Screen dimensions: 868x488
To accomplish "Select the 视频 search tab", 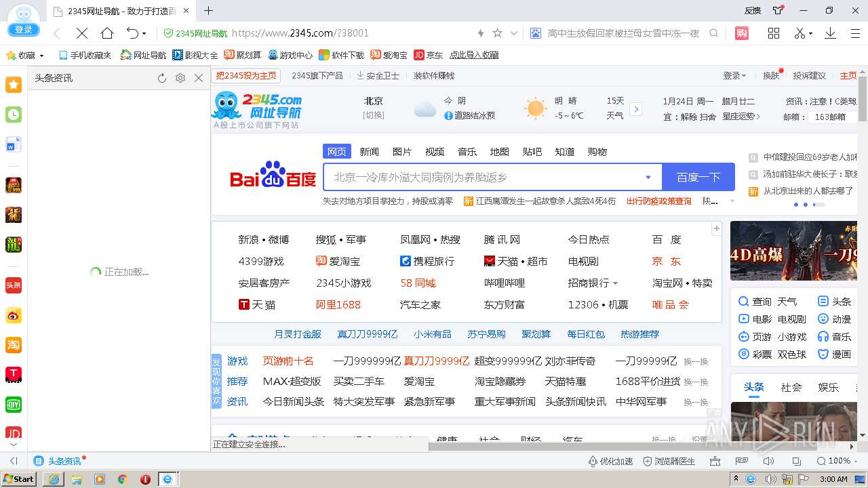I will (434, 152).
